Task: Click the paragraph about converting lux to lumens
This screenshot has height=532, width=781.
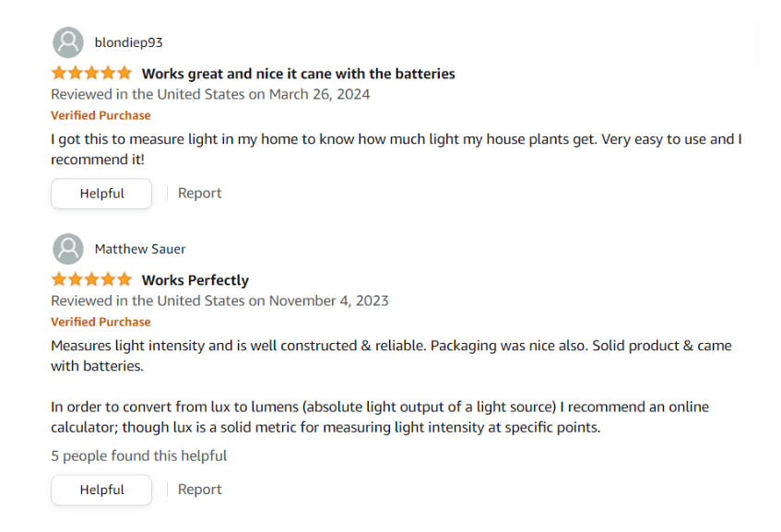Action: pos(379,417)
